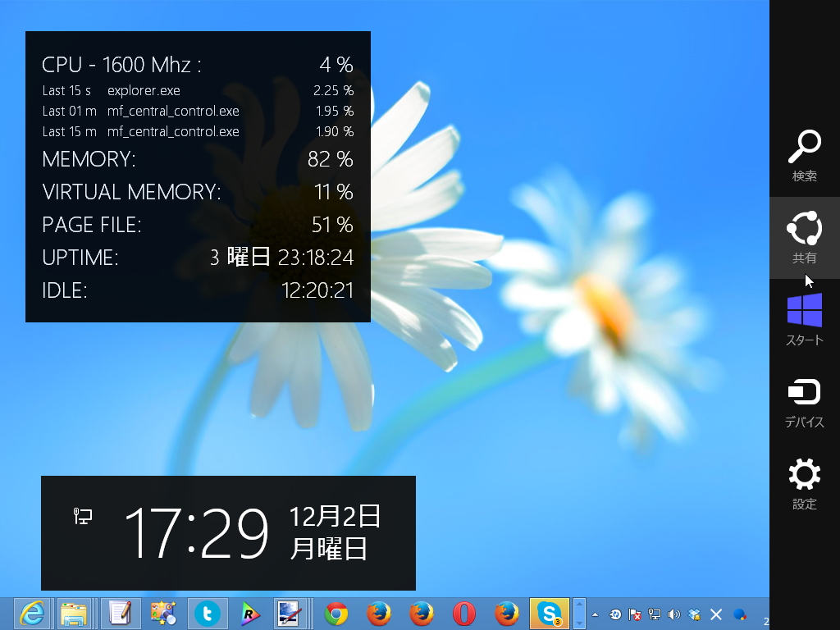
Task: Open the Settings charm (設定) gear
Action: tap(804, 484)
